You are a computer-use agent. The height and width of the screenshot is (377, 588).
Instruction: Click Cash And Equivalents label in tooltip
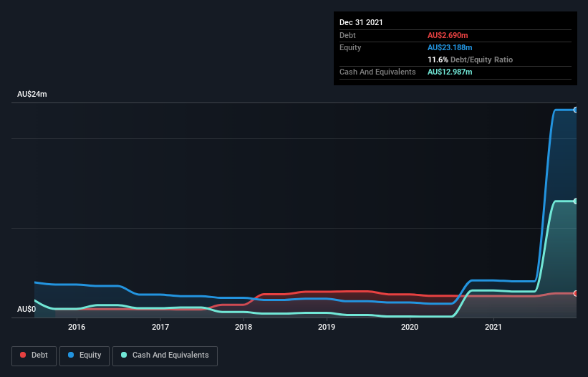(377, 72)
